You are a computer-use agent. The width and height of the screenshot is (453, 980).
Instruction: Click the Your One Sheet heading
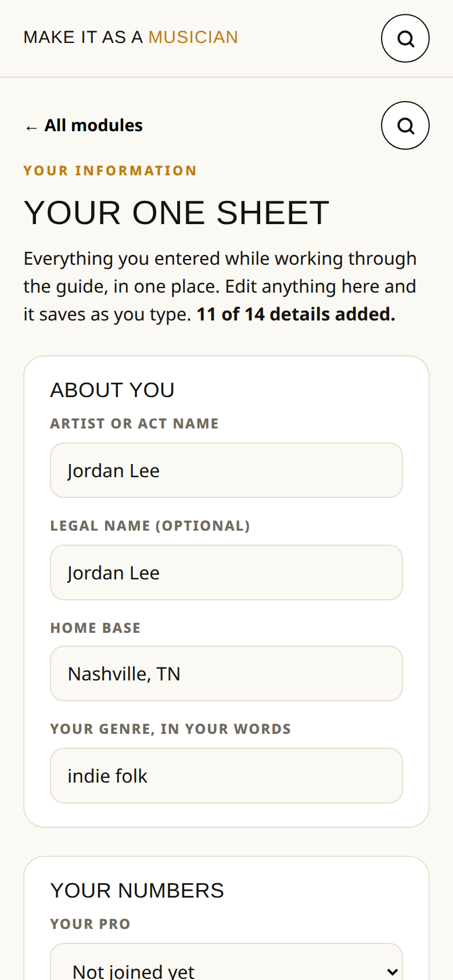177,212
